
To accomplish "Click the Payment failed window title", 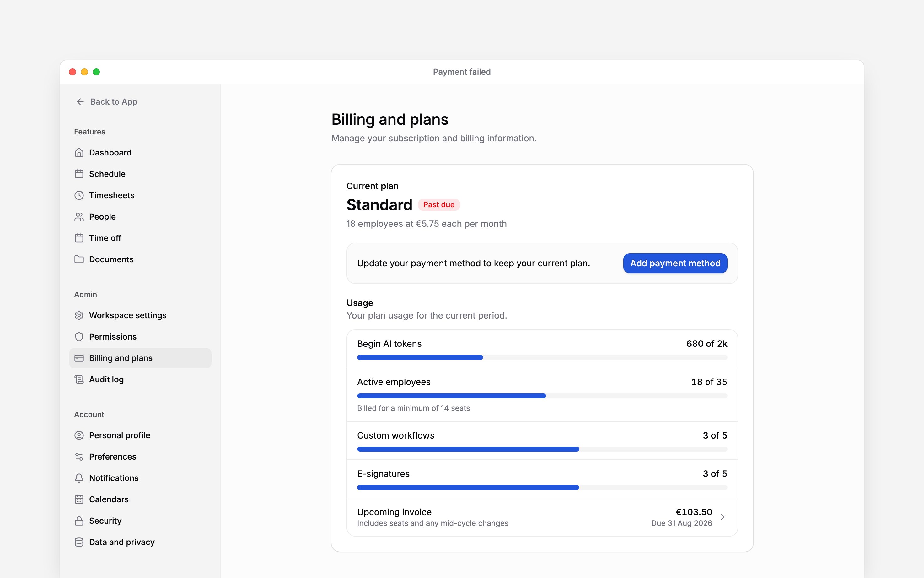I will [462, 72].
